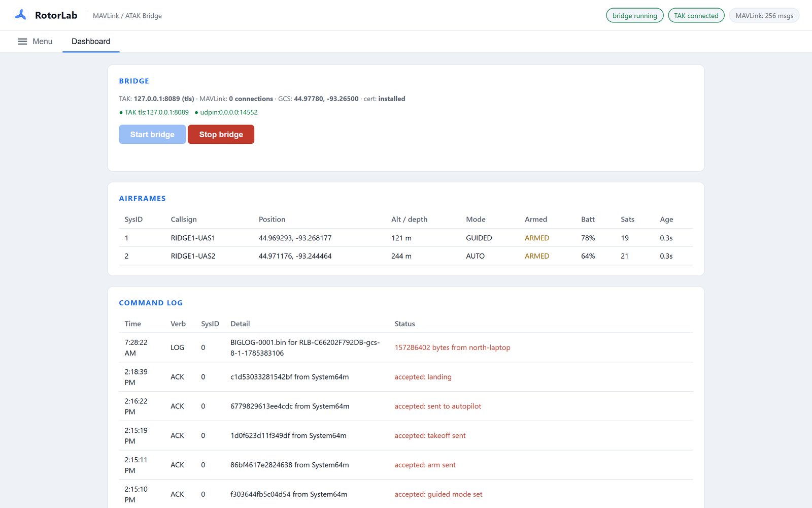Screen dimensions: 812x508
Task: Click the Alt / depth column header
Action: pos(409,219)
